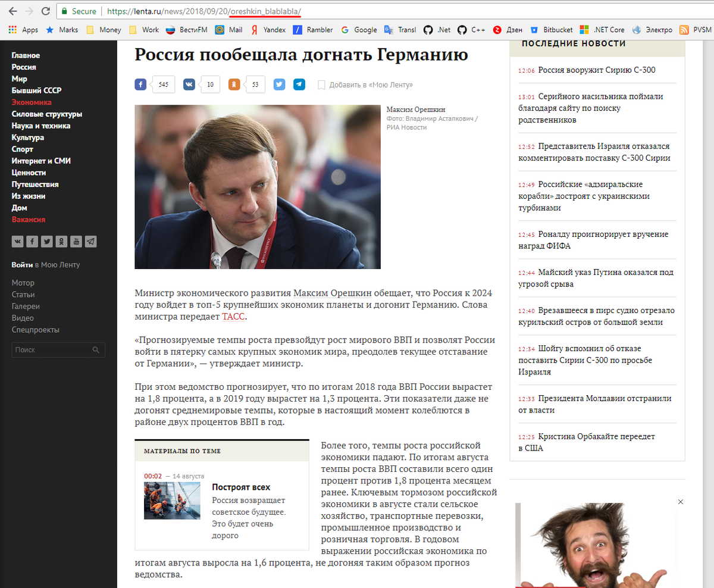This screenshot has width=714, height=588.
Task: Click the search magnifier icon in sidebar
Action: click(96, 350)
